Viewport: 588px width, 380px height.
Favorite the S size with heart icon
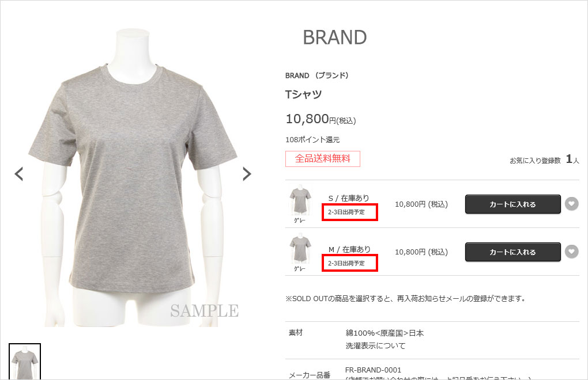coord(571,204)
